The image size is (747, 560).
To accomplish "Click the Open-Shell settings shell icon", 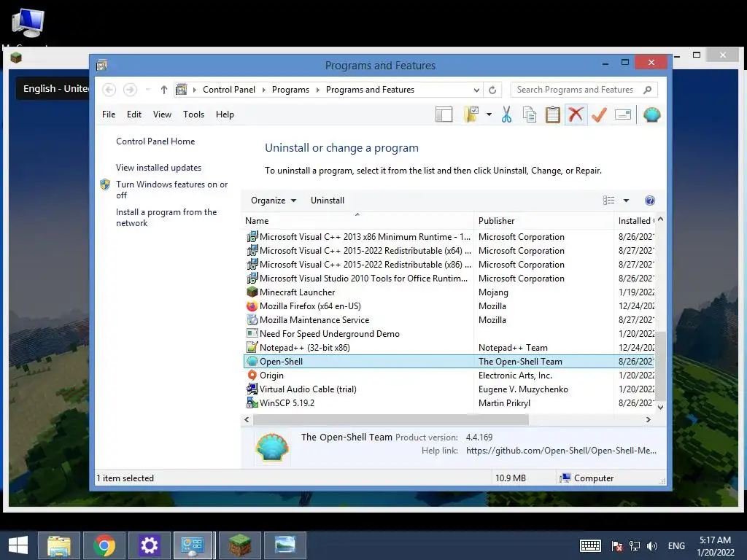I will click(651, 114).
